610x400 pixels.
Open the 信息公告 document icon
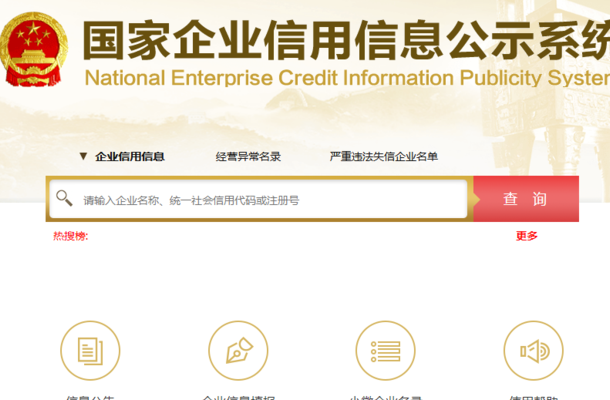(x=90, y=351)
